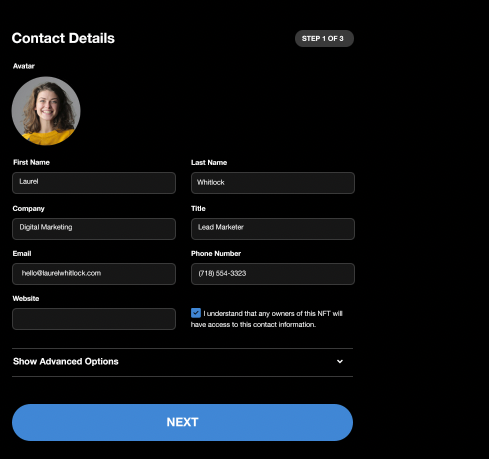Click the Email input field
Image resolution: width=489 pixels, height=459 pixels.
(94, 274)
